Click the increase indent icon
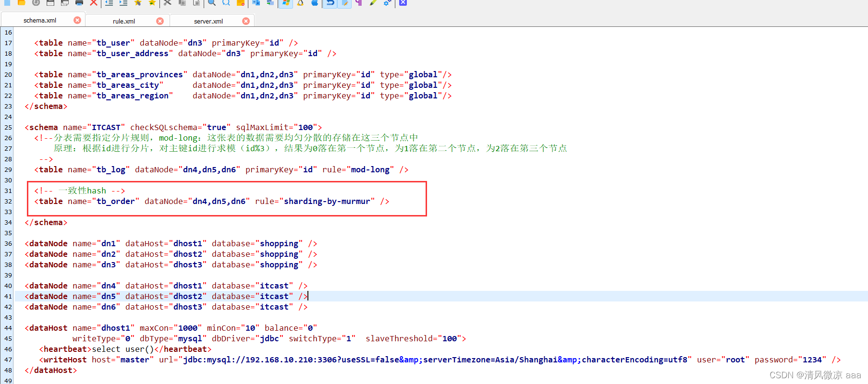 pyautogui.click(x=123, y=2)
